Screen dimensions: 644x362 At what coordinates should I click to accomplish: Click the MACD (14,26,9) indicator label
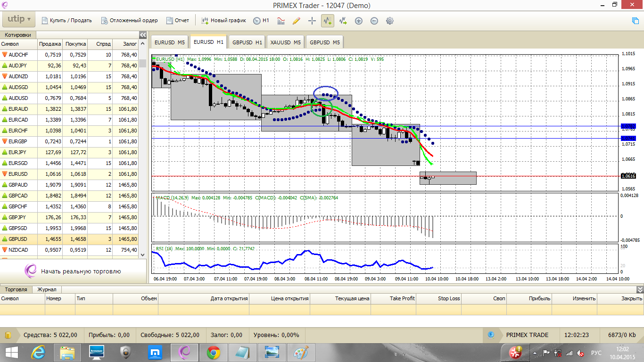(171, 197)
